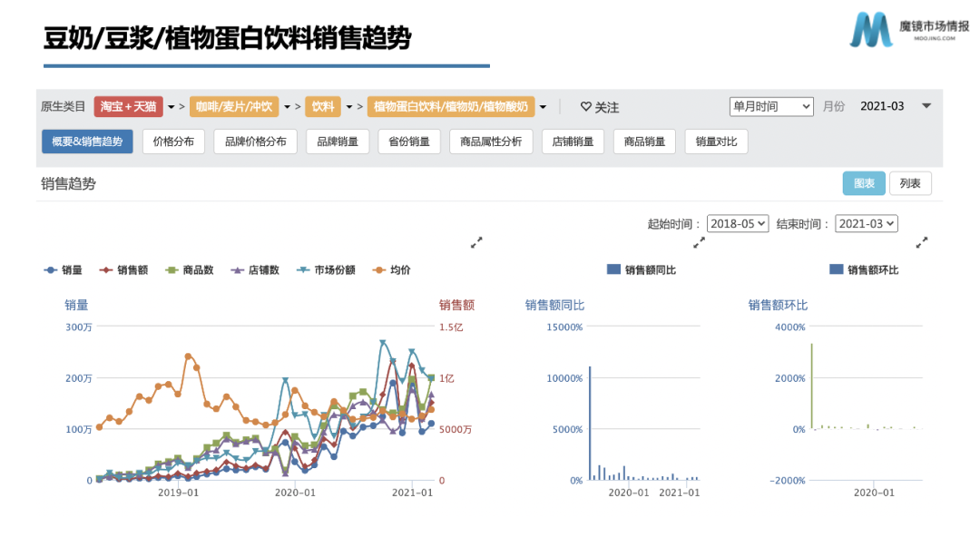Switch to 图表 chart view

[864, 184]
